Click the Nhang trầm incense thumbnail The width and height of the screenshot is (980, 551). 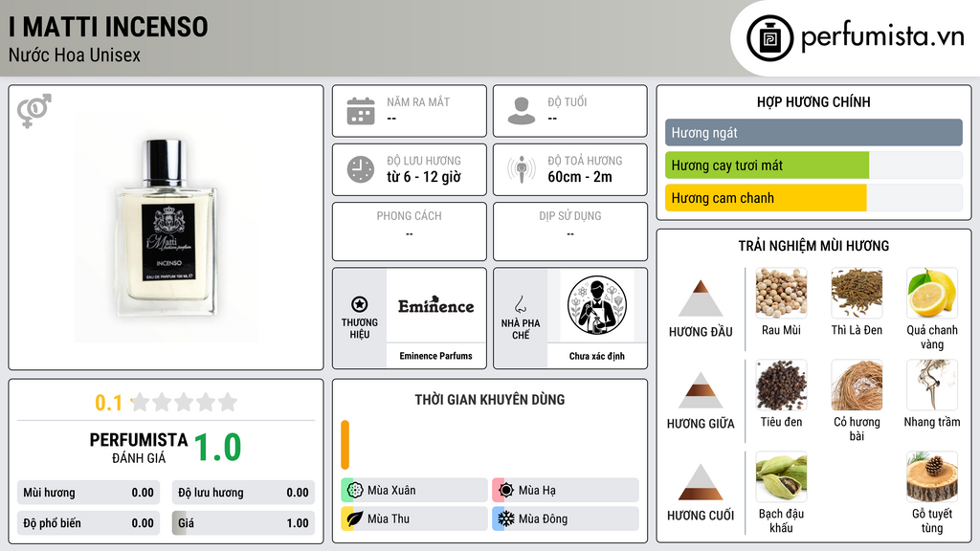pos(932,385)
